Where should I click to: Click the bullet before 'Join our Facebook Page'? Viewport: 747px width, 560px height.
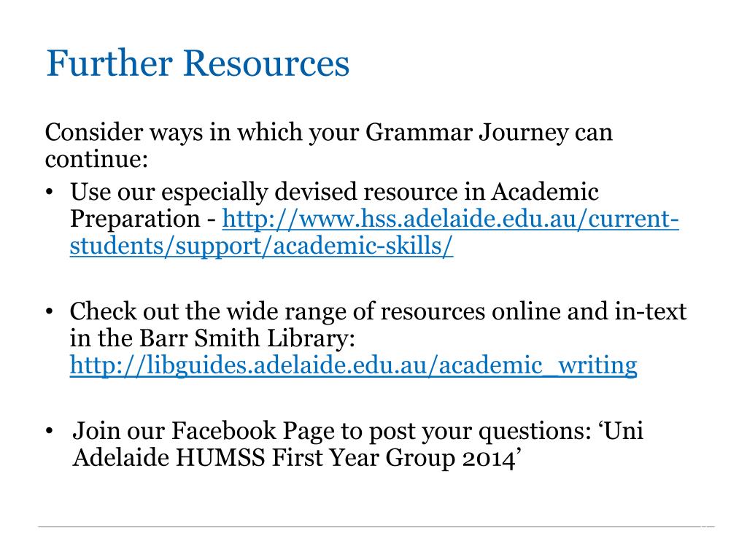(49, 431)
